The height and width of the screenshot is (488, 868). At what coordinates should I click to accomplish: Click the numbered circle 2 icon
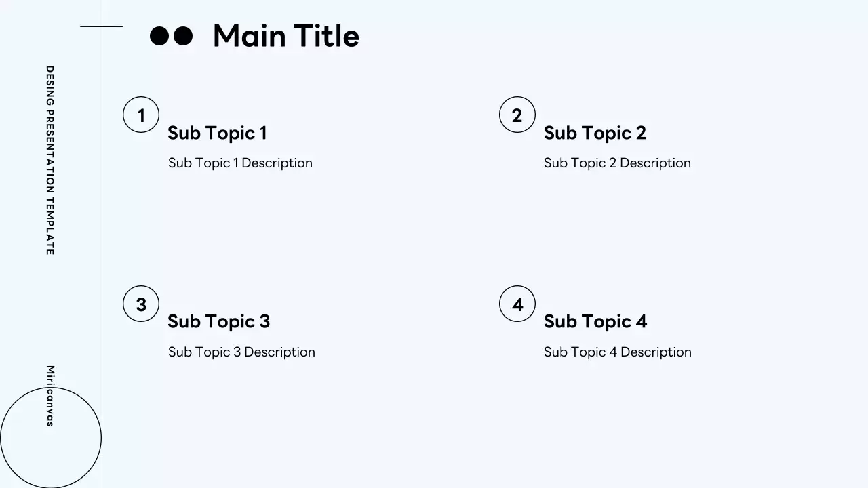(x=517, y=115)
